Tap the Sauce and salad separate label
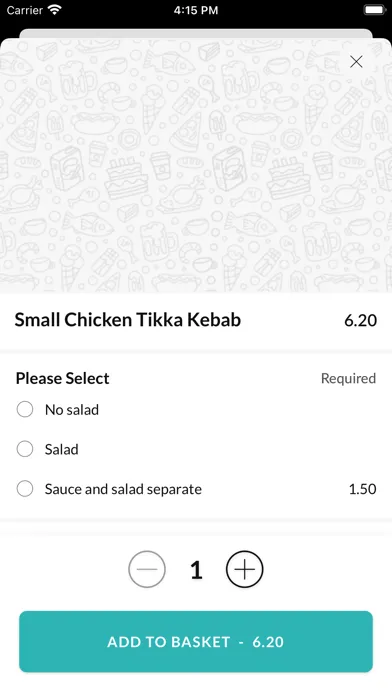The height and width of the screenshot is (696, 392). (123, 489)
